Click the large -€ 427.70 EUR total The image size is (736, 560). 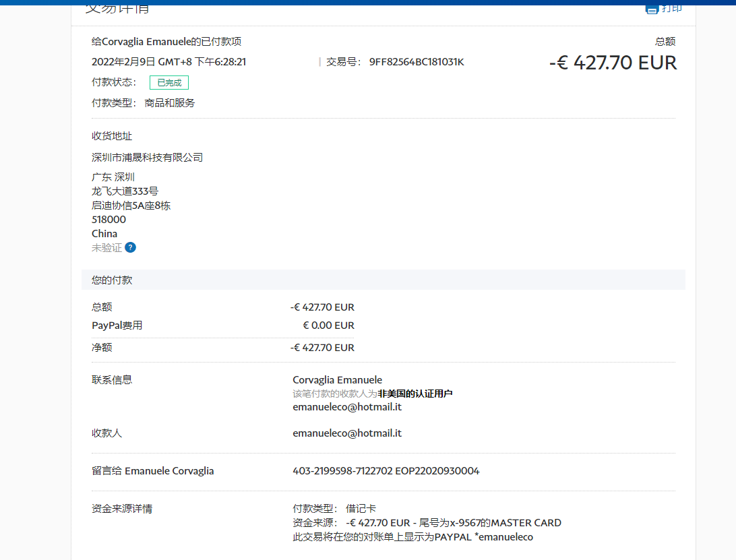(x=613, y=63)
